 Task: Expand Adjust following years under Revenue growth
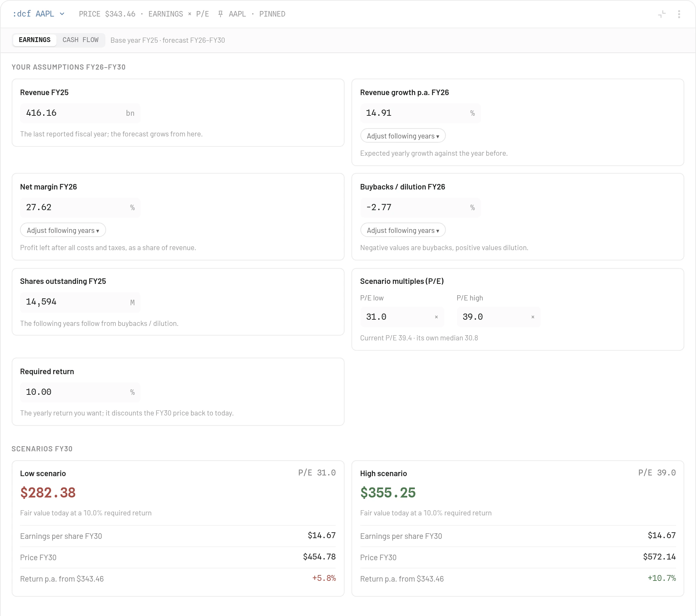point(403,136)
